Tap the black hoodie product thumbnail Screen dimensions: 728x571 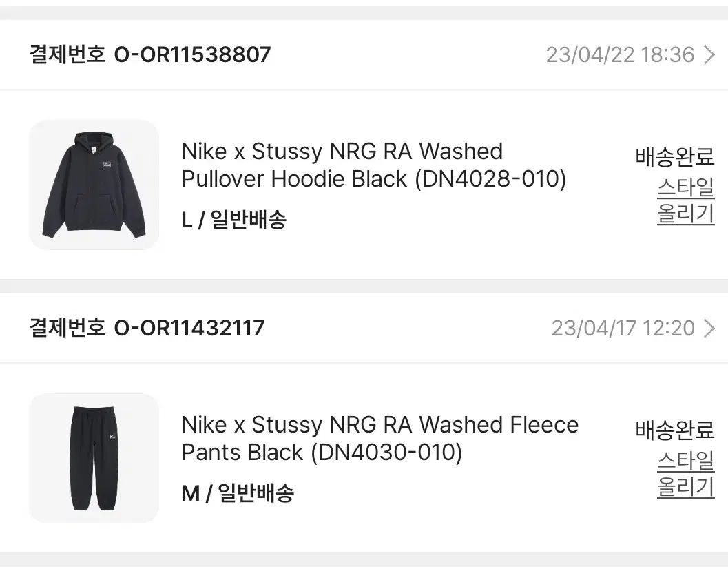94,185
